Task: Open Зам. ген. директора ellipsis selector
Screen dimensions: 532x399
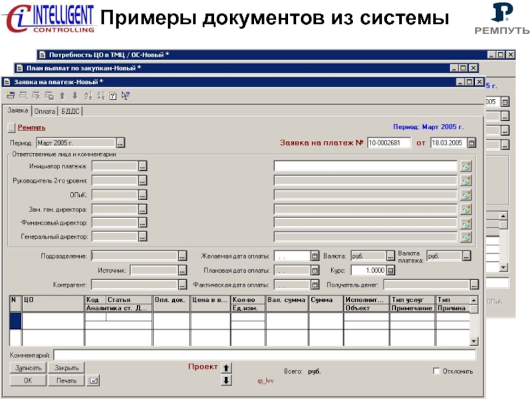Action: point(142,209)
